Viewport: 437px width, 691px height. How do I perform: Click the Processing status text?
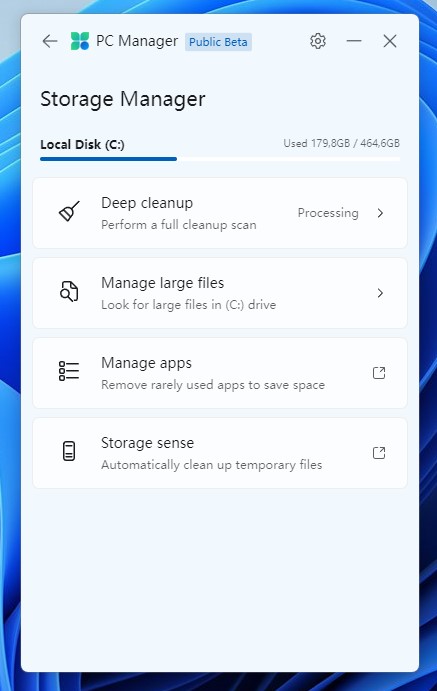click(x=328, y=213)
